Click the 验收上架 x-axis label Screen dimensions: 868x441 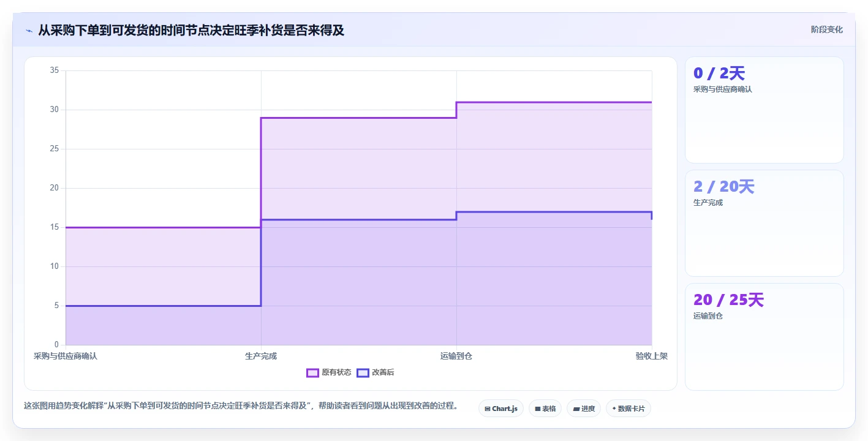pyautogui.click(x=652, y=356)
